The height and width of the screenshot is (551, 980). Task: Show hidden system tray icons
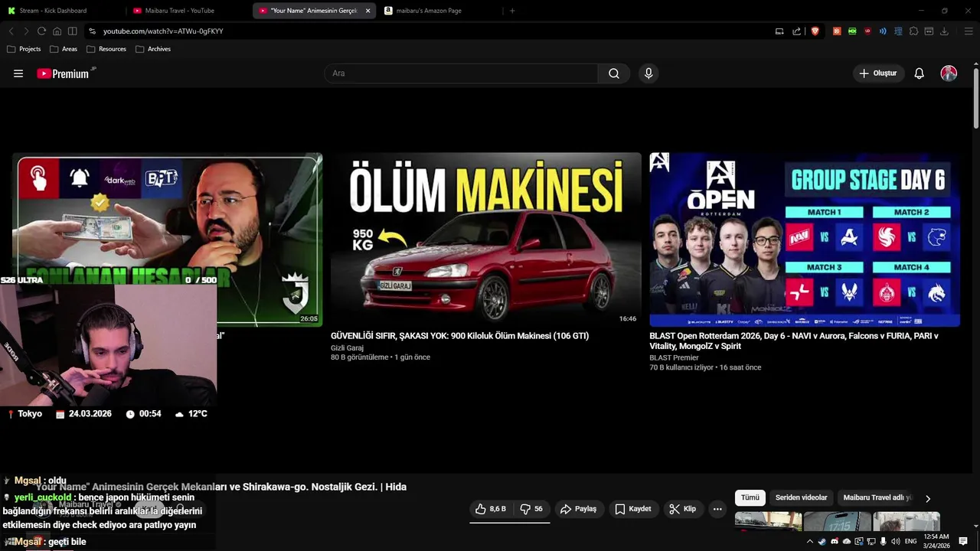click(x=810, y=541)
